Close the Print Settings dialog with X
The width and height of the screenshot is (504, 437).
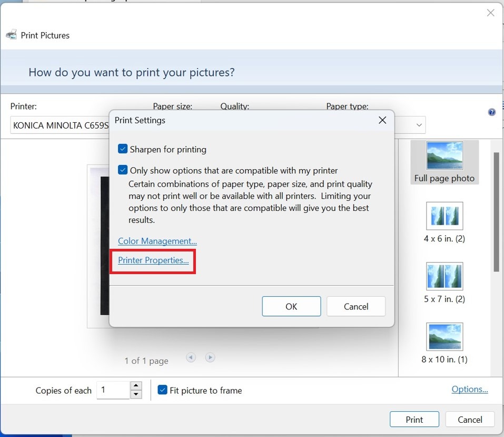point(382,120)
